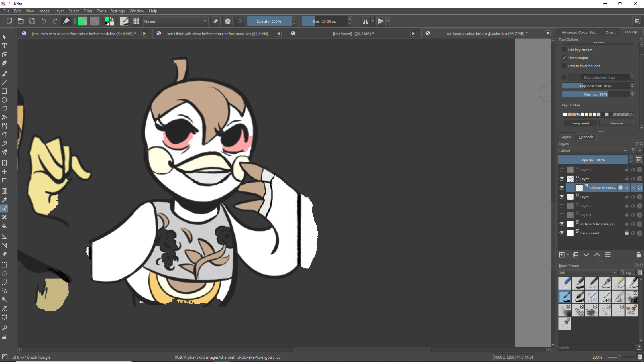Adjust the toolbar Opacity slider
This screenshot has height=362, width=644.
tap(269, 21)
